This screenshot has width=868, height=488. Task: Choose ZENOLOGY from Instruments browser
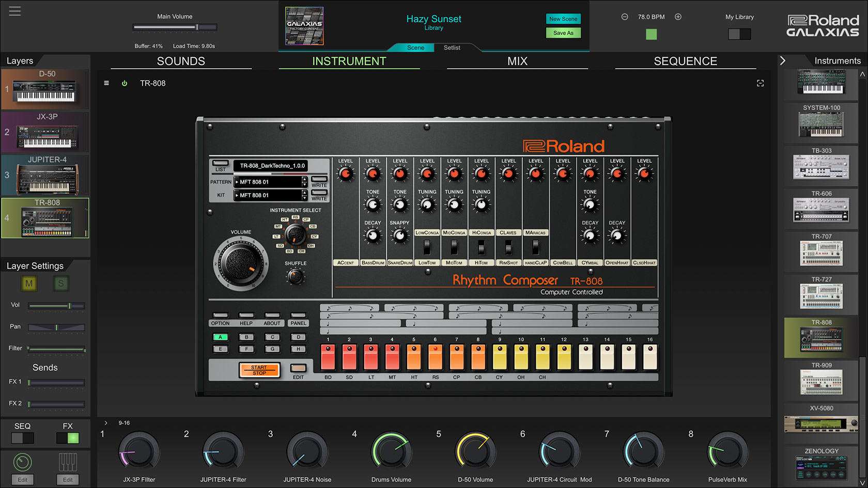pos(822,465)
